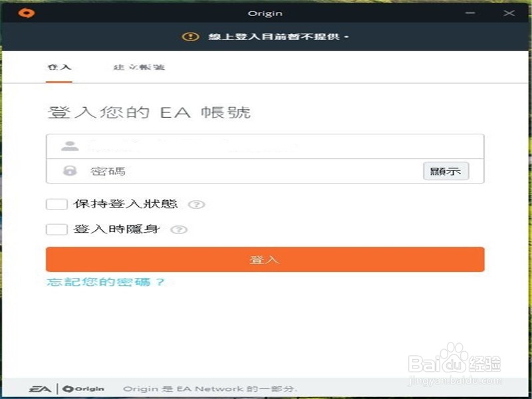The width and height of the screenshot is (532, 399).
Task: Click the orange 登入 button
Action: tap(265, 259)
